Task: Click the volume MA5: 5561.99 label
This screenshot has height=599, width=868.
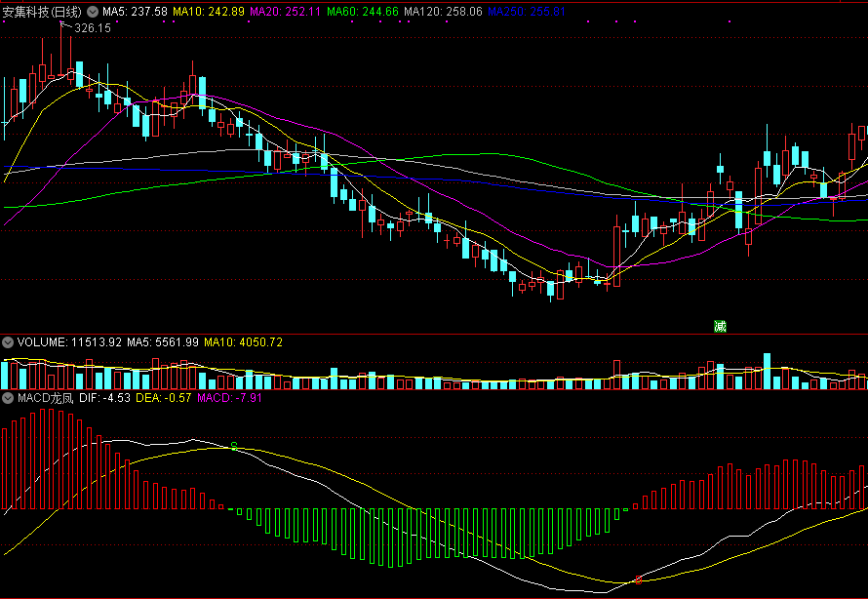Action: click(163, 342)
